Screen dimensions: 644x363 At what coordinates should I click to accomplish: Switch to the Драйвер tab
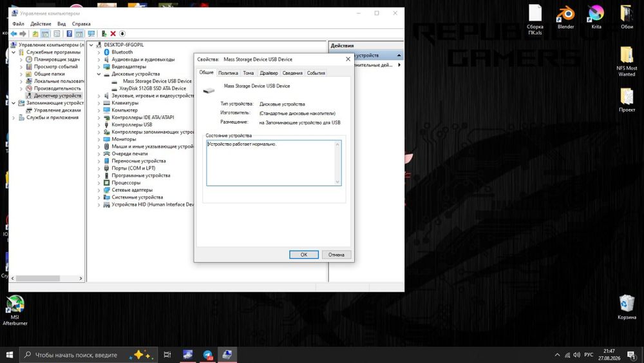tap(269, 73)
